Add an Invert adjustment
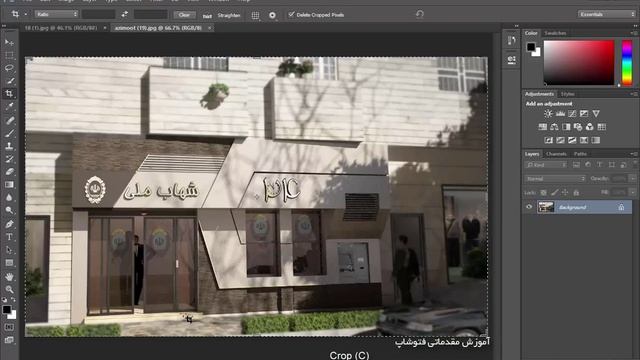This screenshot has height=360, width=640. [549, 140]
